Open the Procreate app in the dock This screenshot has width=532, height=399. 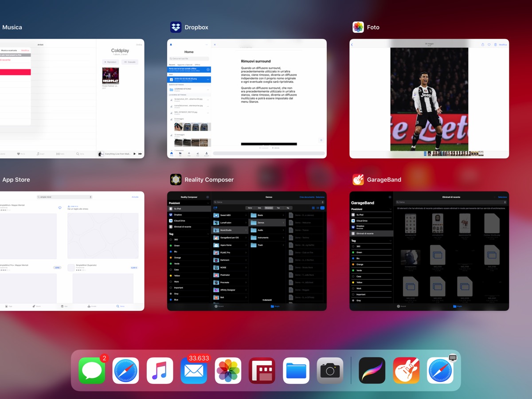[372, 371]
